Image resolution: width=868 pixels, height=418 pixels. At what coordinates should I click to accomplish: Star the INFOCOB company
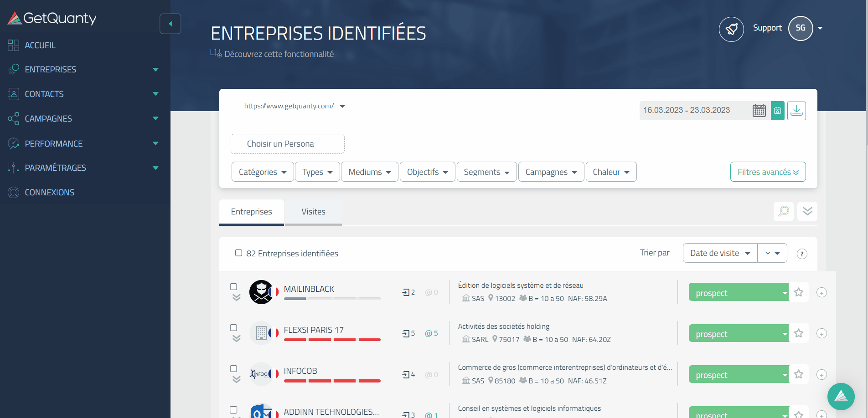pyautogui.click(x=799, y=374)
